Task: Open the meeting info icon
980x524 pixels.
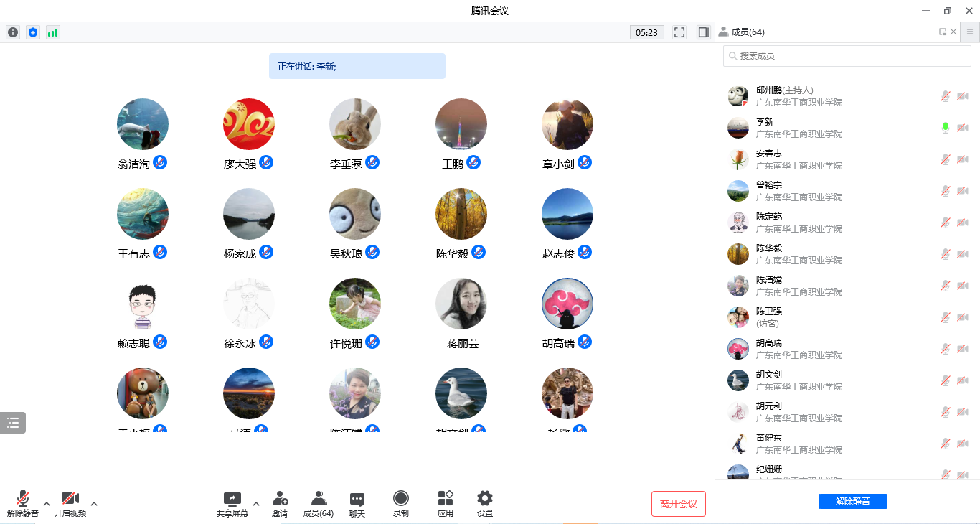Action: coord(13,32)
